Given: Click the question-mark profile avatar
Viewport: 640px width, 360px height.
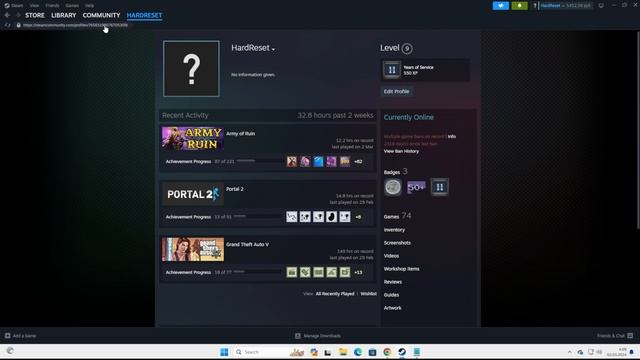Looking at the screenshot, I should pyautogui.click(x=191, y=69).
